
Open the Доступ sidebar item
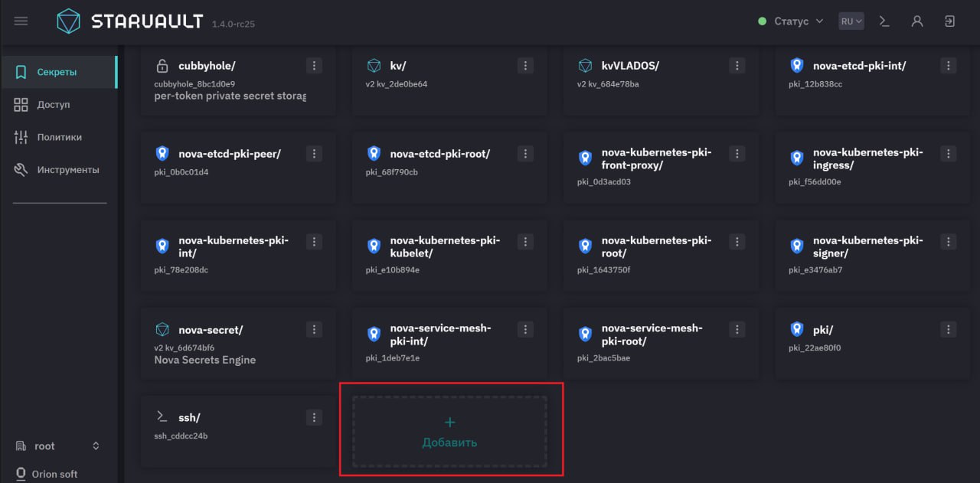pos(58,105)
